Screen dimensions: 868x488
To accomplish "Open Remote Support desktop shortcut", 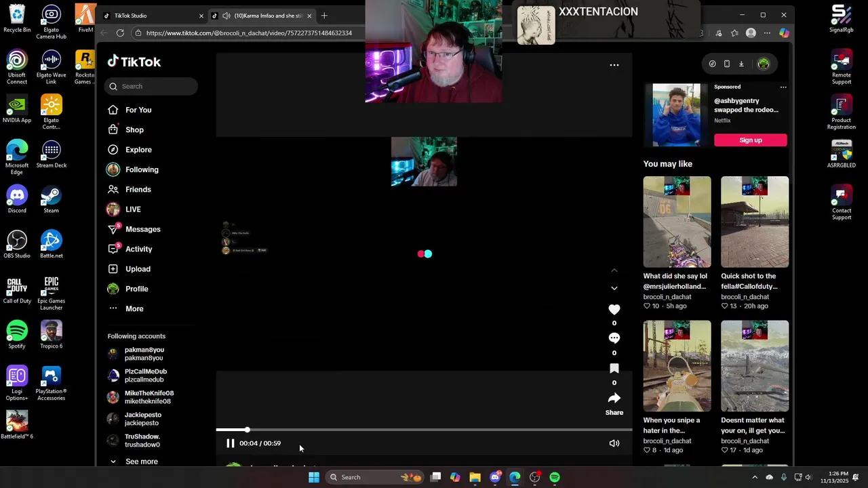I will point(842,68).
